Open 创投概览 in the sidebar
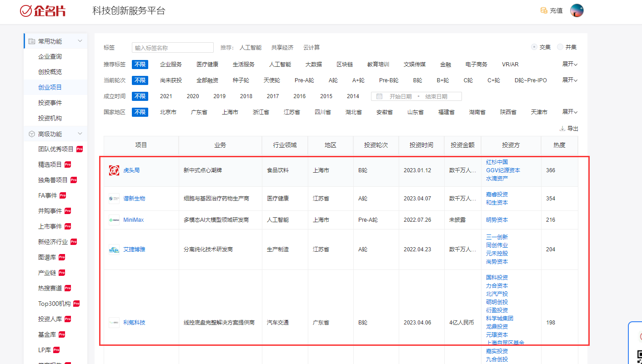The image size is (642, 364). 50,72
